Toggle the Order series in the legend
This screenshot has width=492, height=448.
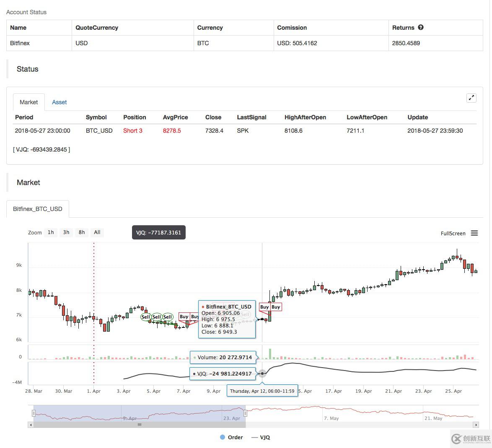click(231, 438)
